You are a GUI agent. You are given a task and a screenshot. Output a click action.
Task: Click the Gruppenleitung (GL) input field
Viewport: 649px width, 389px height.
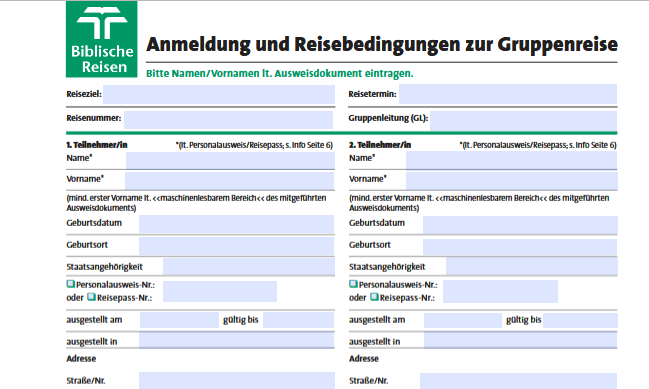523,120
